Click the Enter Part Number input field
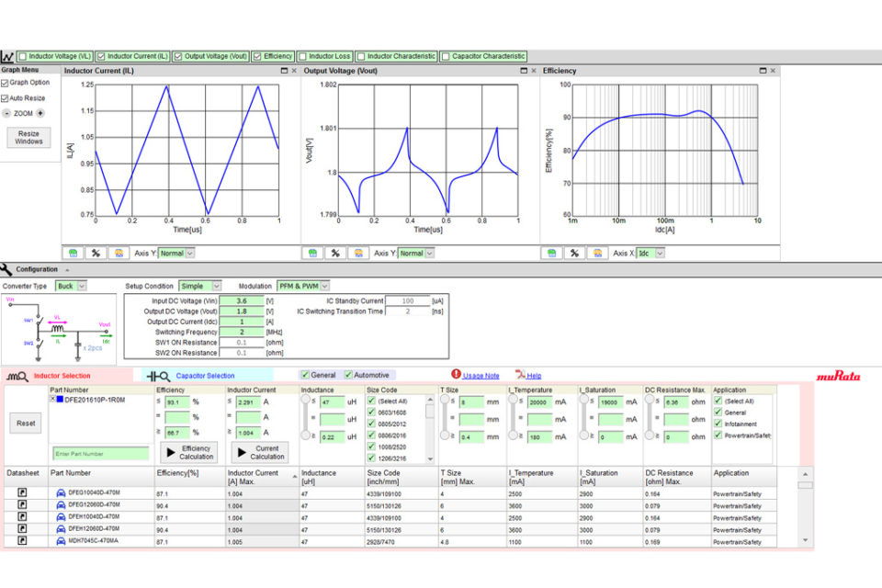 (x=101, y=454)
